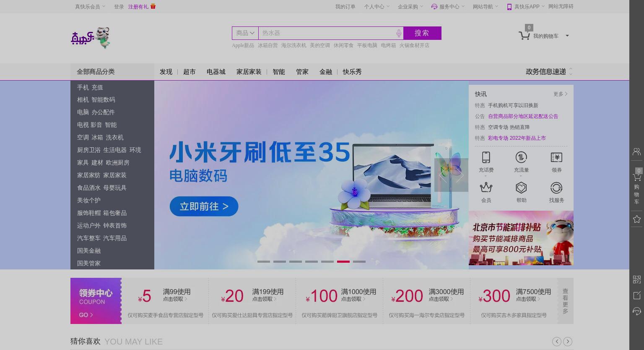Click 猜你喜欢 next arrow
This screenshot has width=644, height=350.
[x=568, y=342]
